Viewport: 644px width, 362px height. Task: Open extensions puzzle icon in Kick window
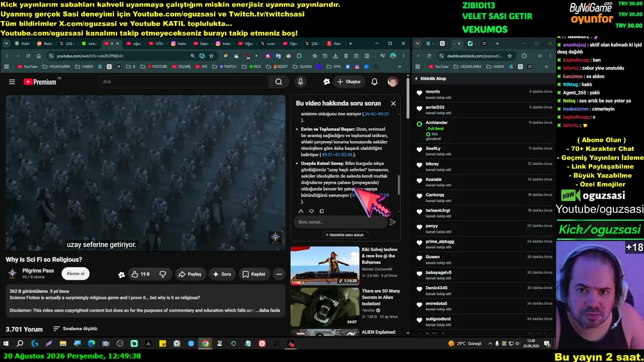[x=524, y=56]
